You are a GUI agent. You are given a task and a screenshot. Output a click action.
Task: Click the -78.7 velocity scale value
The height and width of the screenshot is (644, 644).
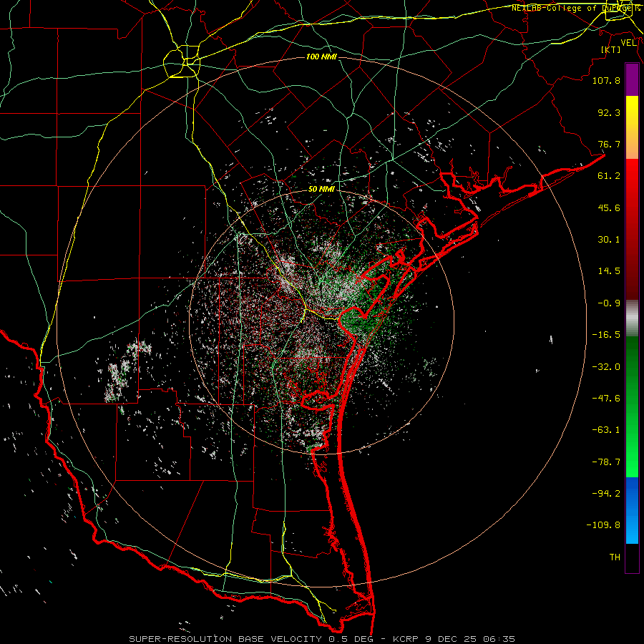(x=606, y=462)
